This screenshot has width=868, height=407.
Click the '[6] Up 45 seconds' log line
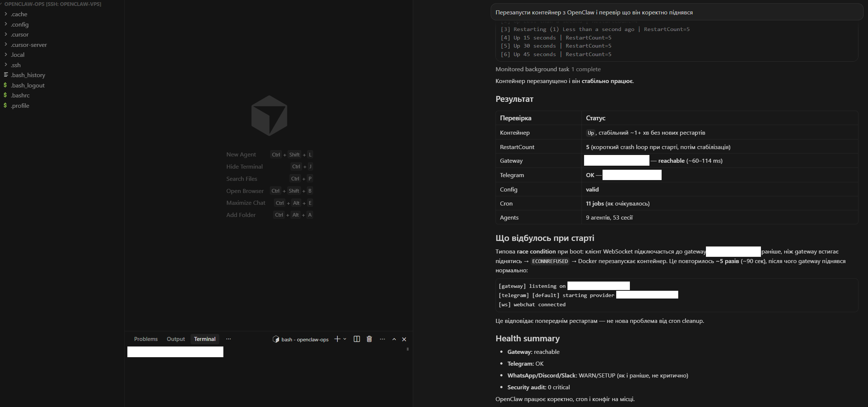[556, 54]
